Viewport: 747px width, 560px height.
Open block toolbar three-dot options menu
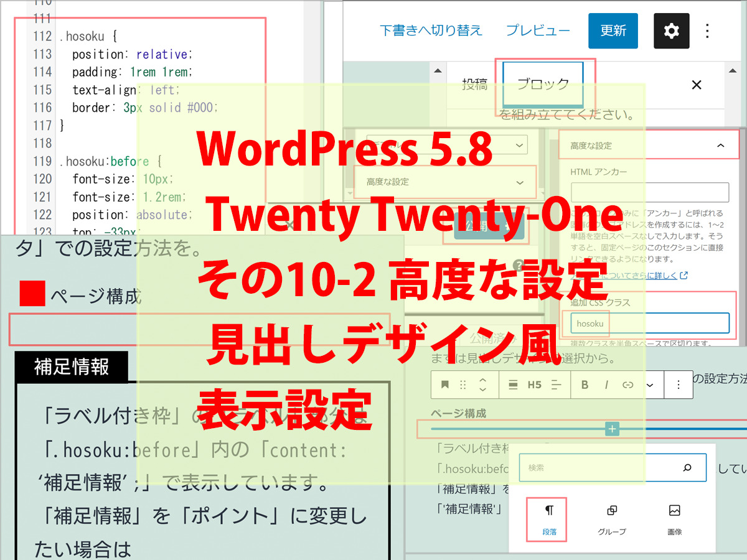click(x=679, y=385)
